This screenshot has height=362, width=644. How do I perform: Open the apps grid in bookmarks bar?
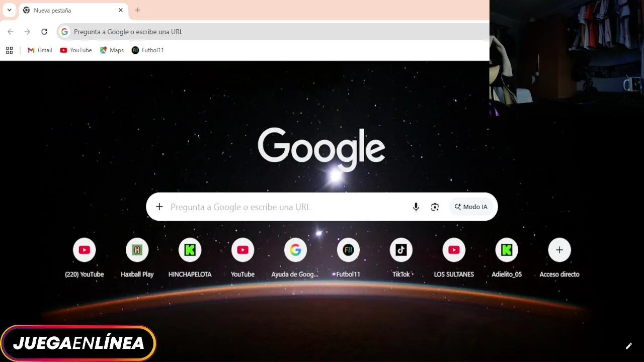click(x=9, y=50)
